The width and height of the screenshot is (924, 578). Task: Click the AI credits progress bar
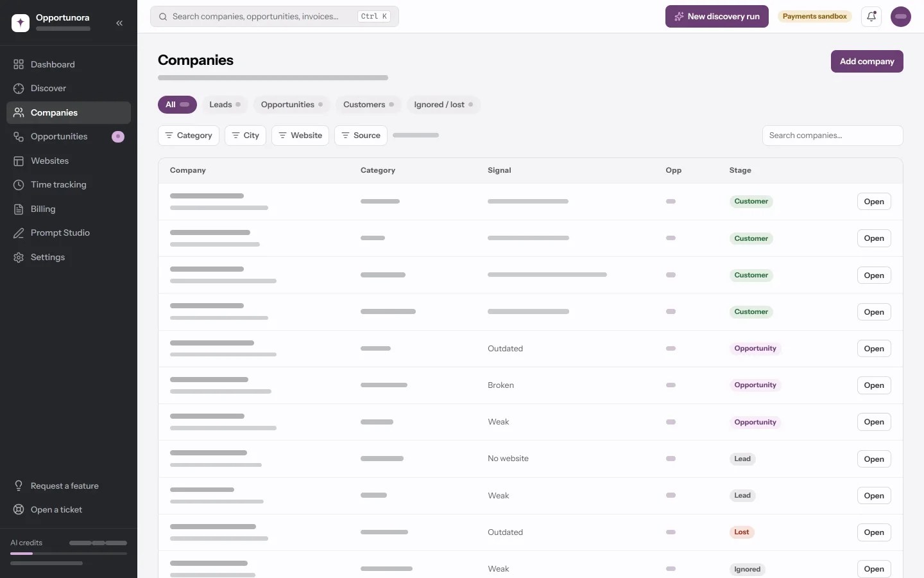69,554
